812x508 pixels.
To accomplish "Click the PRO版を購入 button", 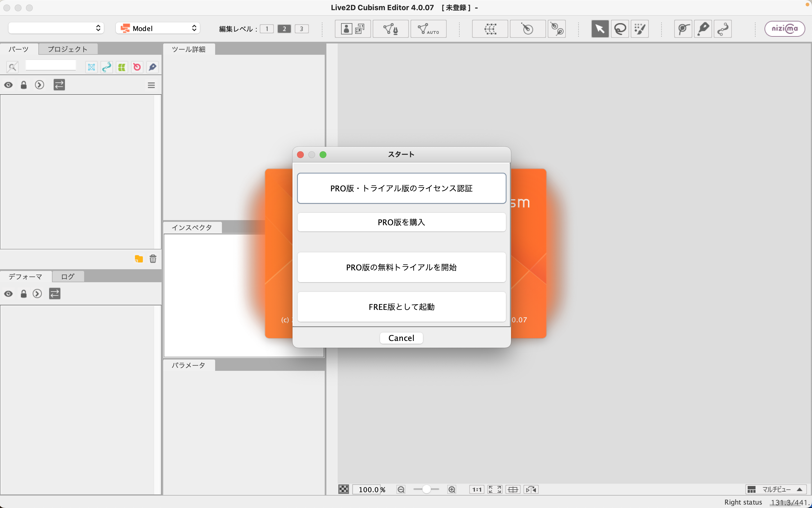I will (x=402, y=222).
